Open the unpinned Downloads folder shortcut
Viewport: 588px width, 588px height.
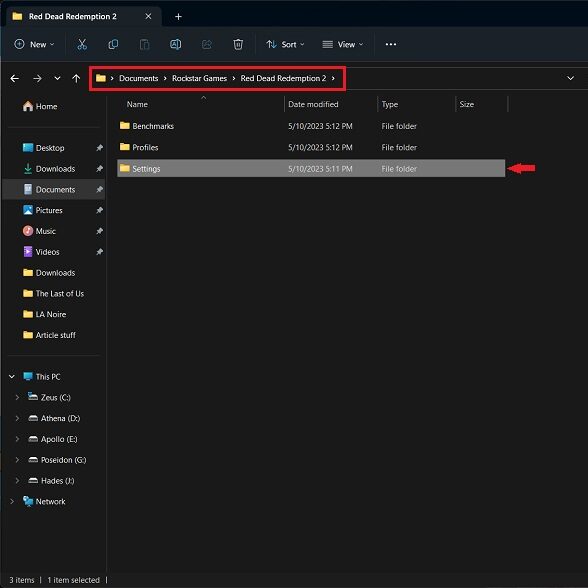click(x=49, y=273)
